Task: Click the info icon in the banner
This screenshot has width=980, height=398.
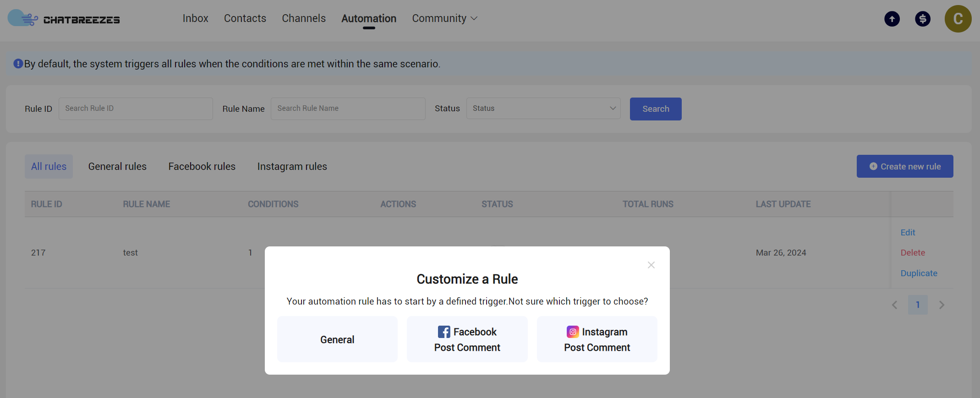Action: coord(18,64)
